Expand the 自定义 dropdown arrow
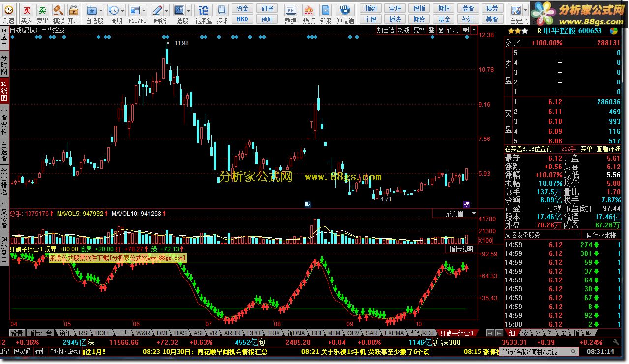Screen dimensions: 629x364 [525, 10]
